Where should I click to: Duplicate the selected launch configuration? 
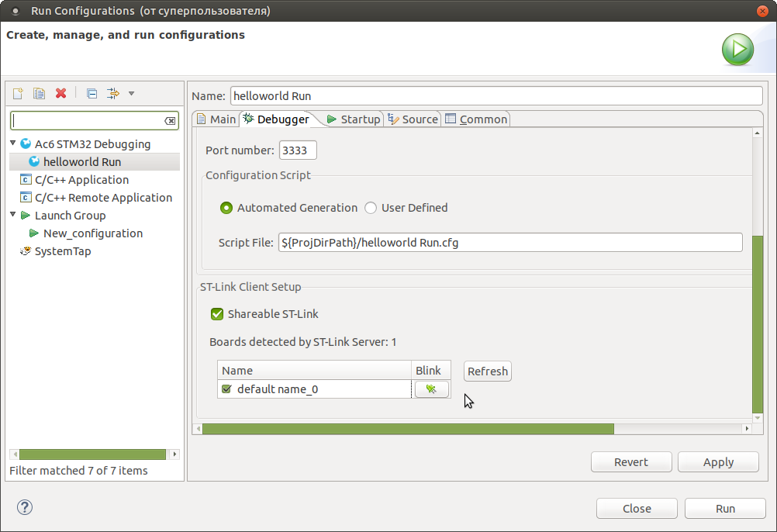coord(39,94)
